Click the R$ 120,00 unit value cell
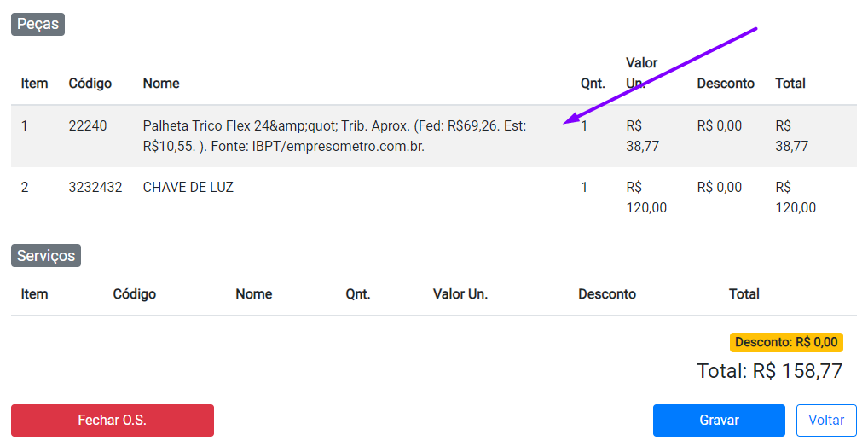 tap(645, 197)
